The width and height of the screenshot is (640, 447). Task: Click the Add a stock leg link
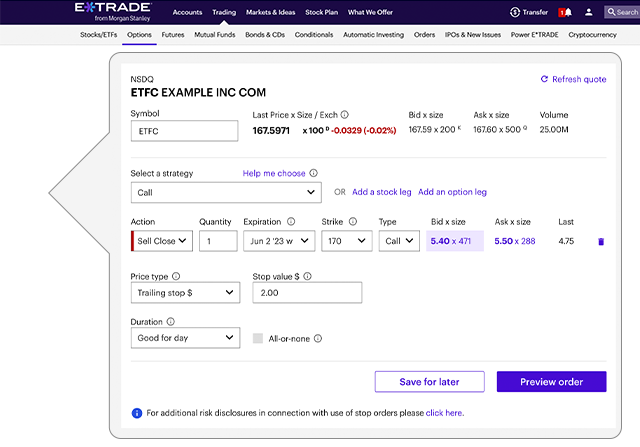coord(381,192)
